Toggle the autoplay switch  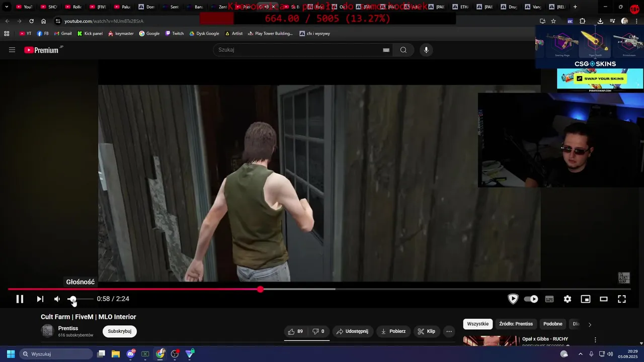tap(531, 299)
